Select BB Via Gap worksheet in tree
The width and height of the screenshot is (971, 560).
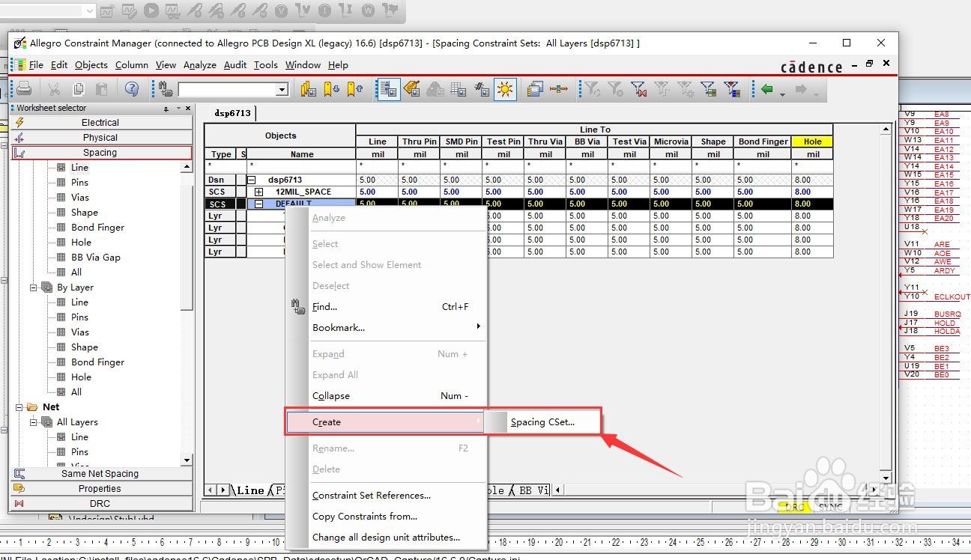[x=96, y=257]
